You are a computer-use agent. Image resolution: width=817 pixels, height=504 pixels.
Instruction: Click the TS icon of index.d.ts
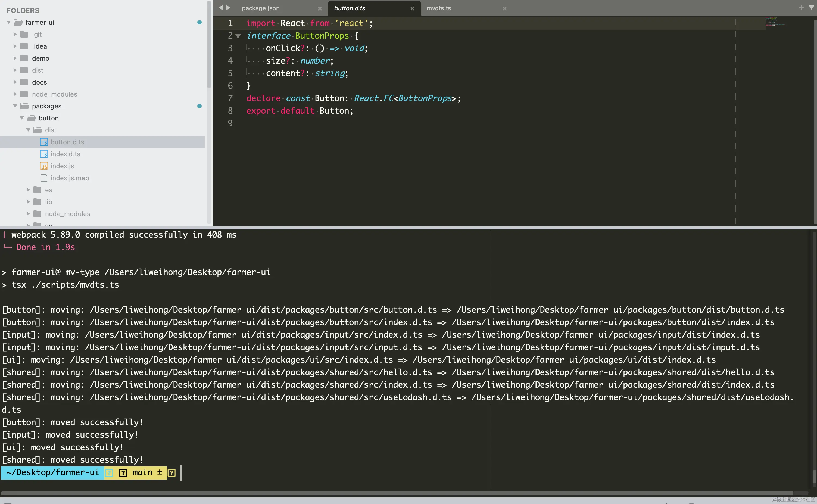[x=44, y=154]
